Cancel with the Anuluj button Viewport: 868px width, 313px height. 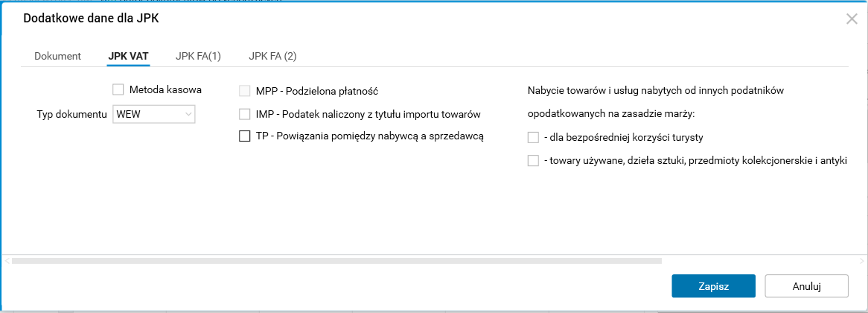coord(806,286)
